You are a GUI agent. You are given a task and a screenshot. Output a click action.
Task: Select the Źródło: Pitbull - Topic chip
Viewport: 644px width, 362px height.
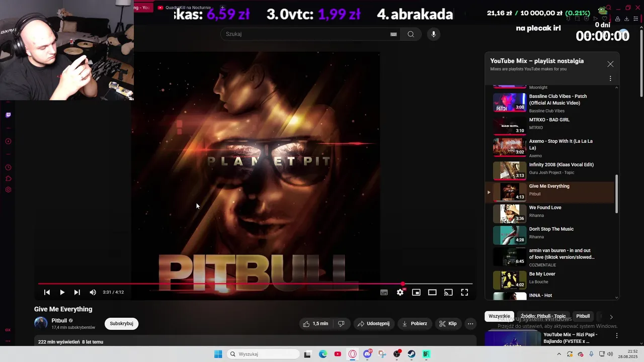click(x=543, y=316)
